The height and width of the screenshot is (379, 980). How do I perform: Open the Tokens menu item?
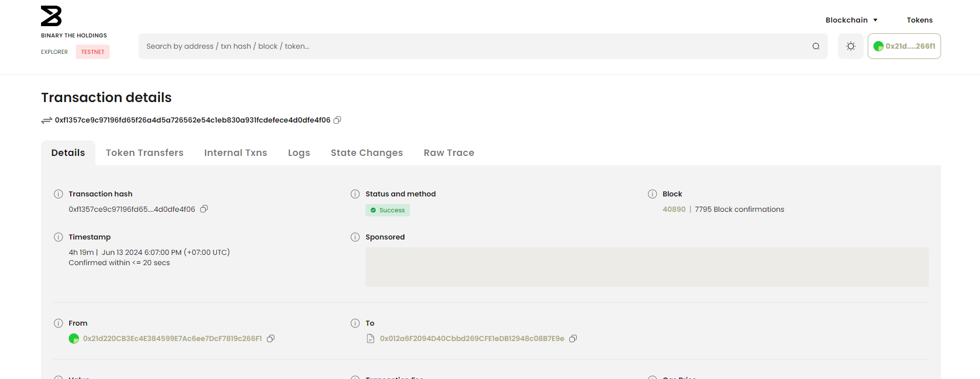[x=920, y=20]
